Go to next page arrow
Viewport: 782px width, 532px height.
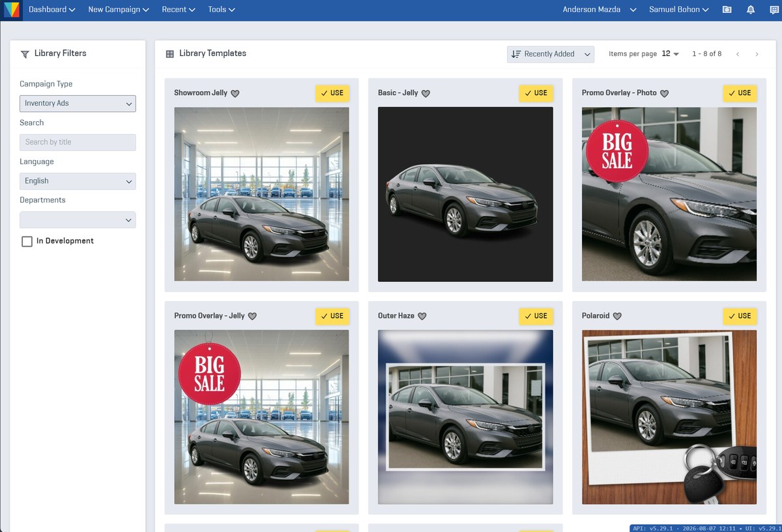[x=757, y=54]
